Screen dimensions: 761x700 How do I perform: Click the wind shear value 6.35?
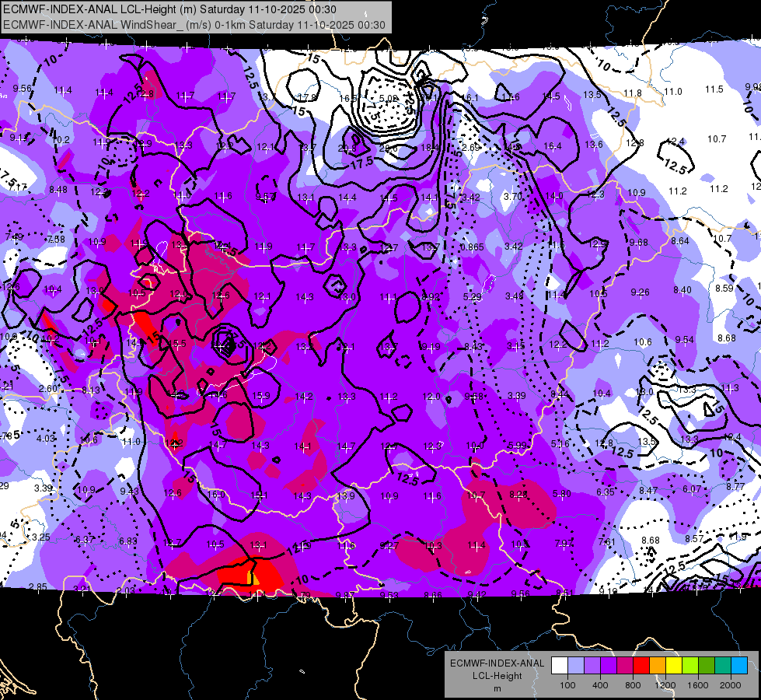click(606, 492)
